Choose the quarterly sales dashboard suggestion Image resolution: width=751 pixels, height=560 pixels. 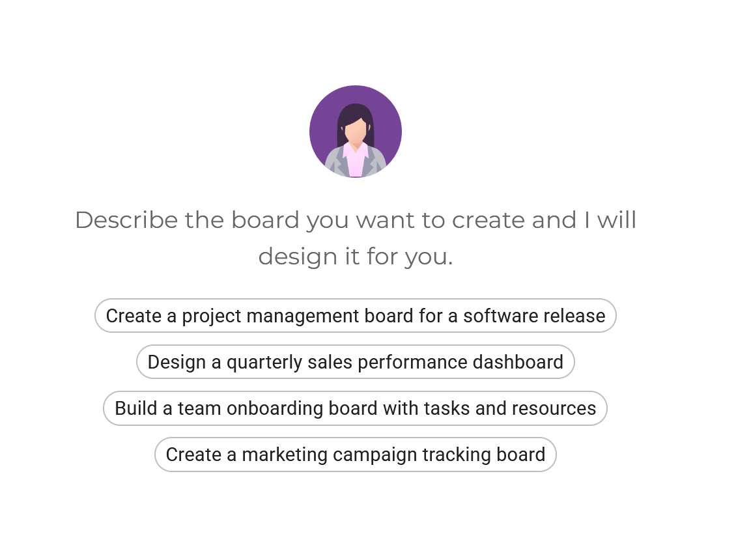pyautogui.click(x=356, y=362)
